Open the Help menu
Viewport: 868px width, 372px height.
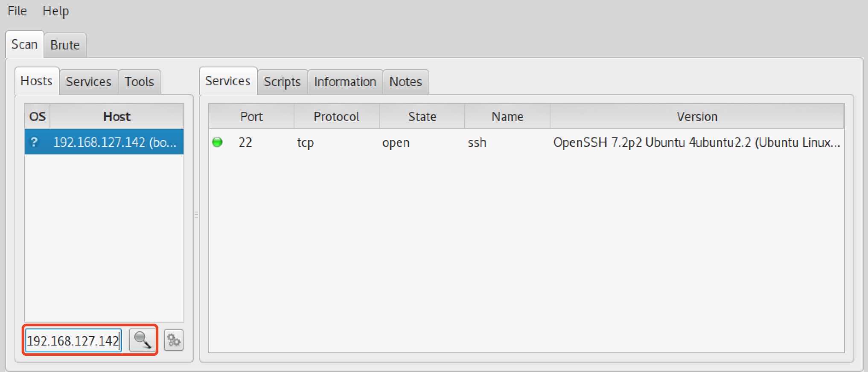(55, 11)
